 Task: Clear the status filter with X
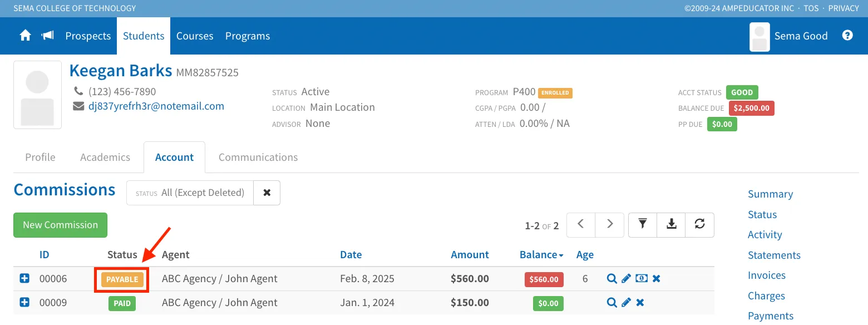point(267,193)
